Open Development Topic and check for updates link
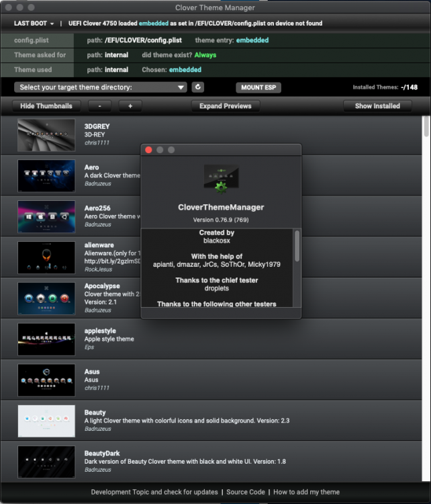The width and height of the screenshot is (431, 504). [154, 492]
